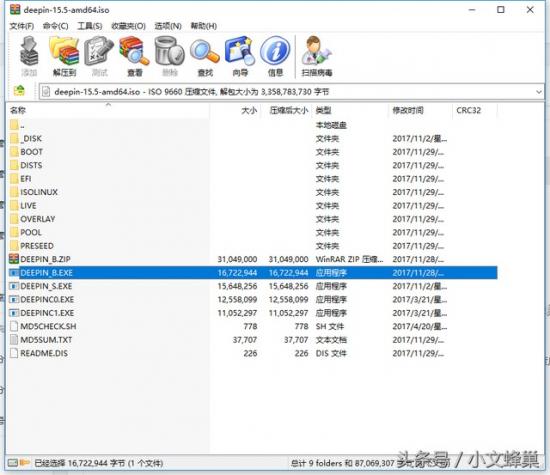Open the File (文件) menu
The width and height of the screenshot is (550, 475).
click(21, 26)
